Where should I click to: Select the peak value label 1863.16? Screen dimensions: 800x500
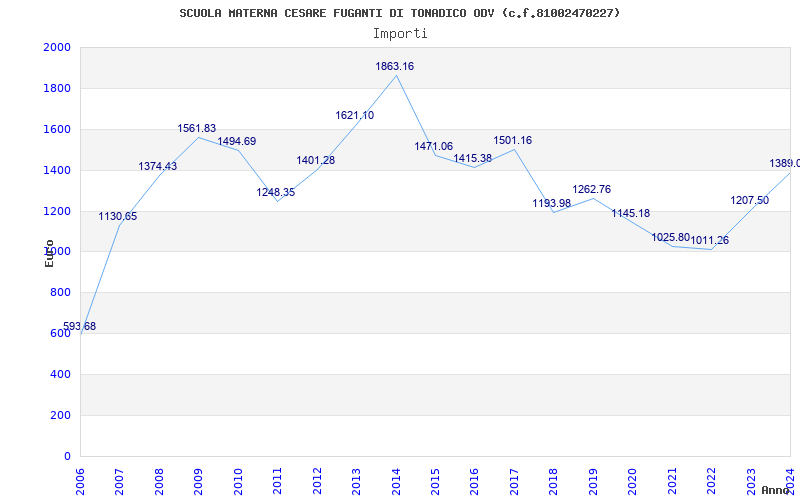tap(395, 66)
